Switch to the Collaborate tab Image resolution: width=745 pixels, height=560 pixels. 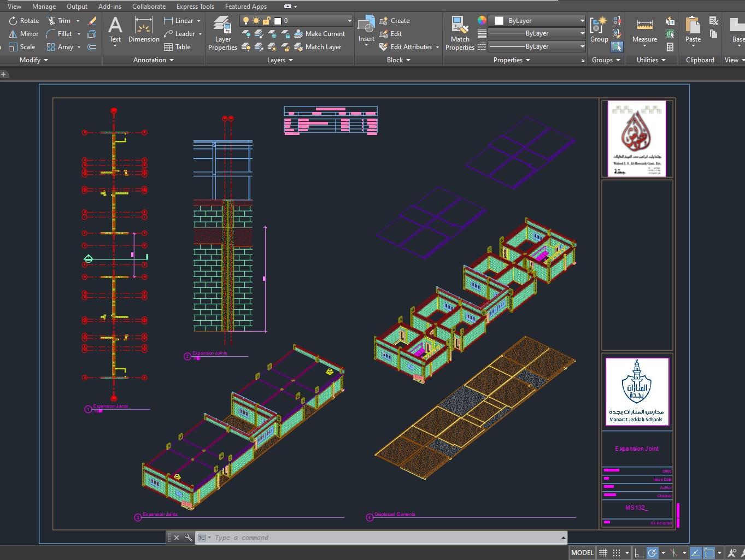149,7
